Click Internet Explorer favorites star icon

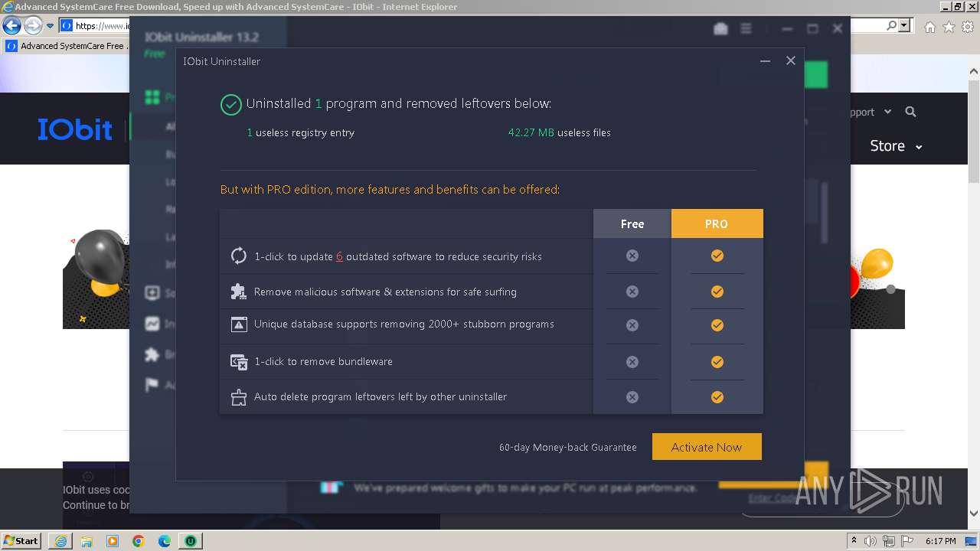coord(949,27)
